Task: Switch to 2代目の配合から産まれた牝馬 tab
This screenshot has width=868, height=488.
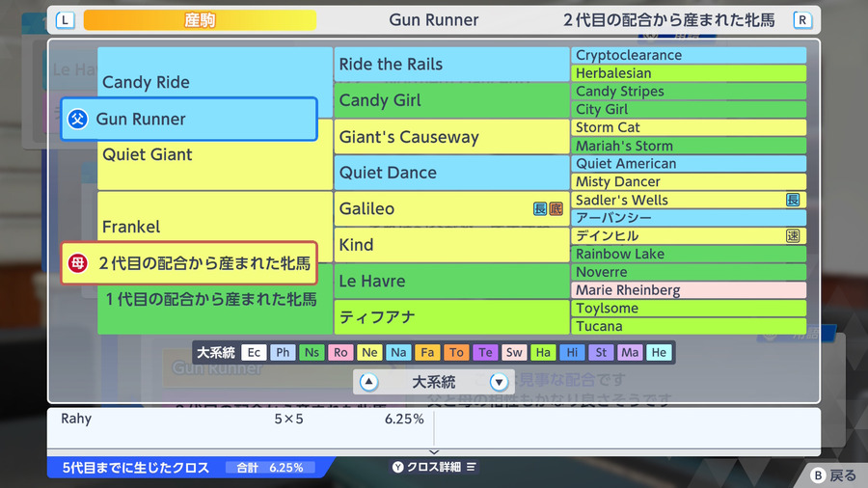Action: click(668, 20)
